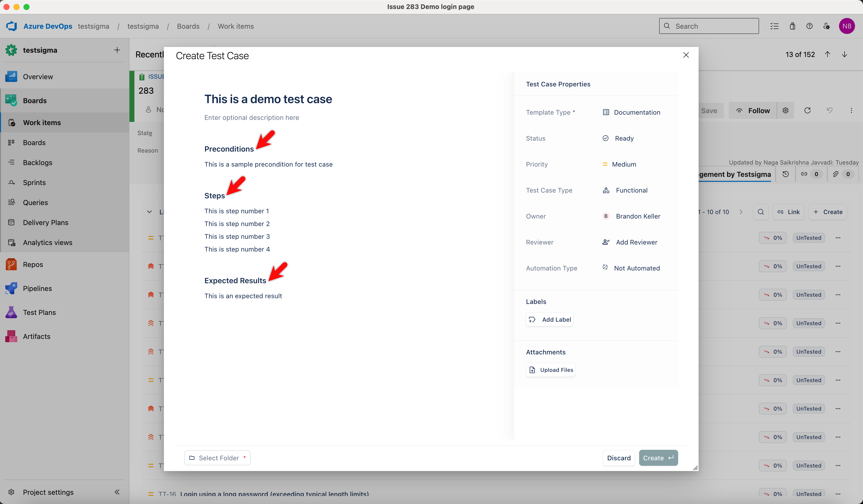
Task: Collapse the sidebar with double chevron
Action: [117, 492]
